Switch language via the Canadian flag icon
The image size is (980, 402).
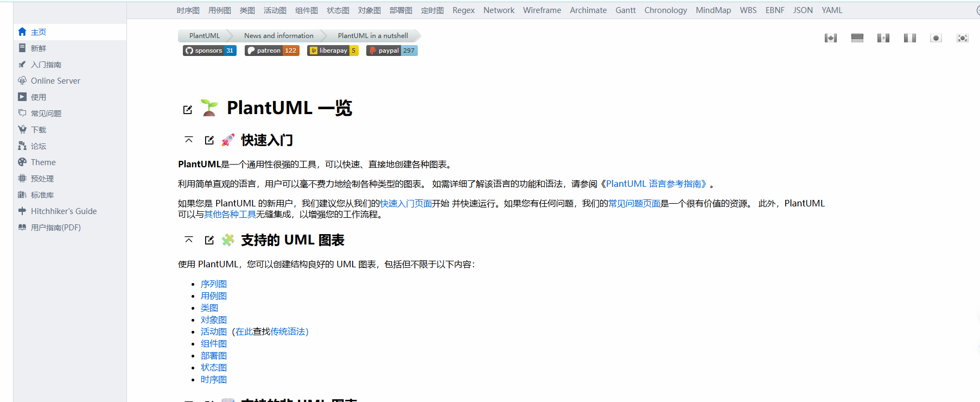[830, 38]
